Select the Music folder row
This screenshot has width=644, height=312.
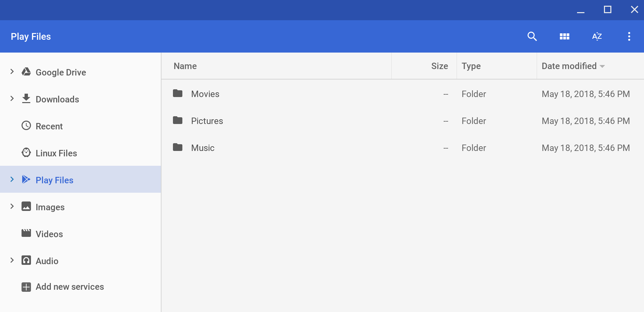(403, 148)
